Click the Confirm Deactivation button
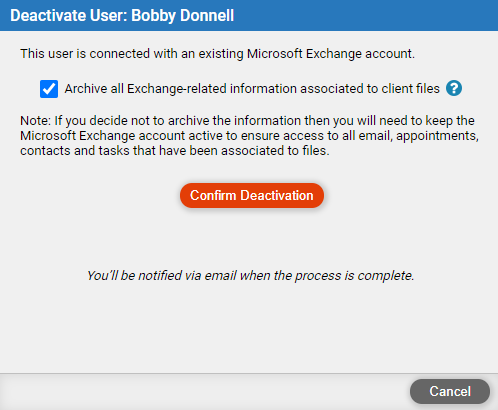This screenshot has width=498, height=410. click(252, 195)
